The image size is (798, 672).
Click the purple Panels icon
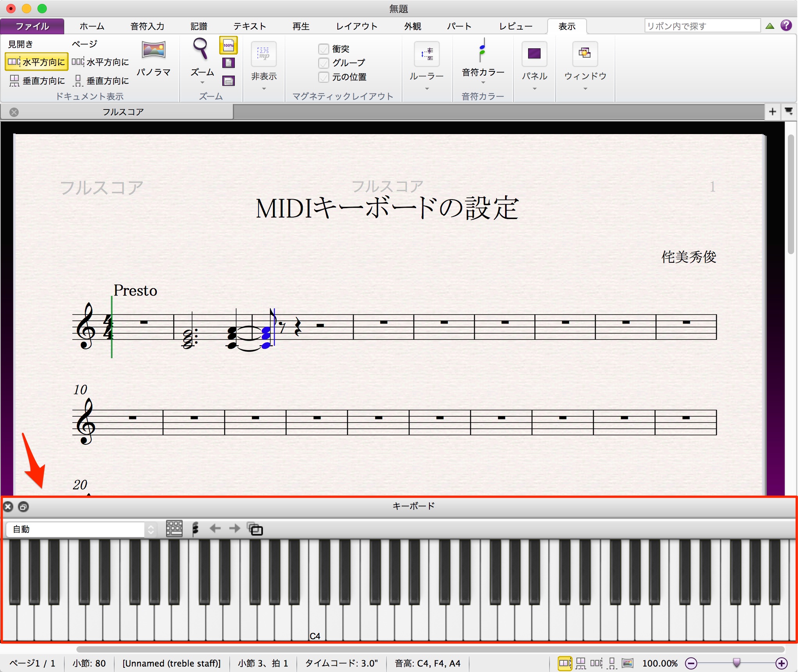[x=534, y=53]
